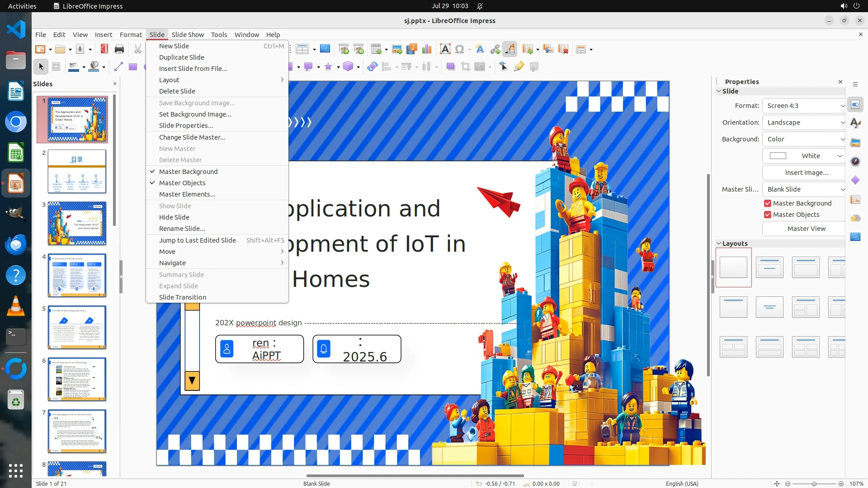This screenshot has width=868, height=488.
Task: Click the Delete Slide toolbar icon
Action: [563, 49]
